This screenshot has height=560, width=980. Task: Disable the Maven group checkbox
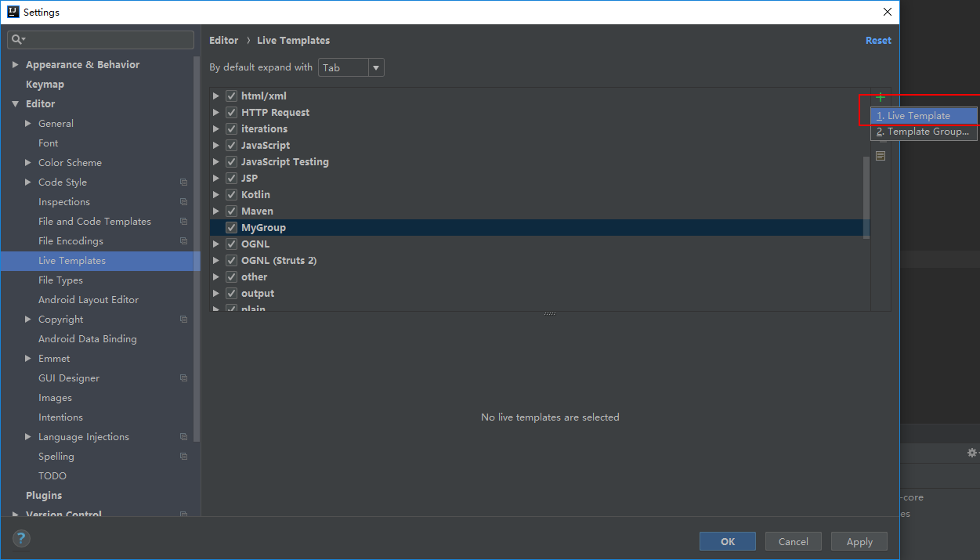pyautogui.click(x=231, y=211)
